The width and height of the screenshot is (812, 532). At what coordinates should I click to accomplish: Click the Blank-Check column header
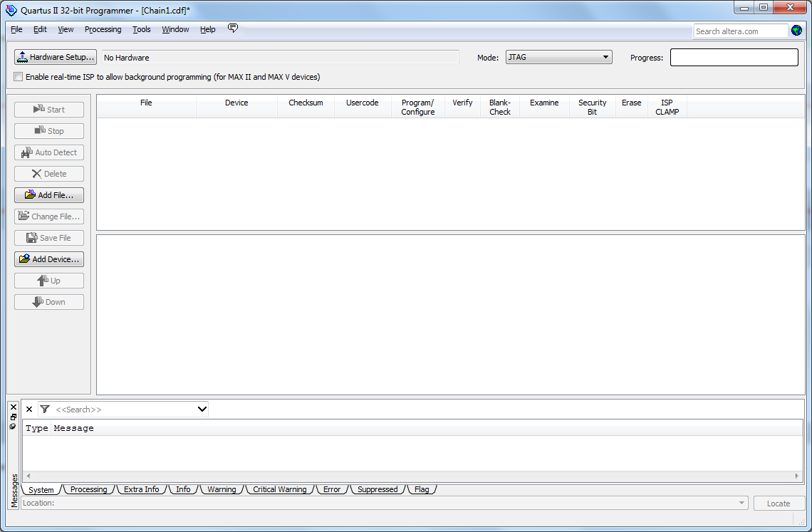click(x=500, y=107)
